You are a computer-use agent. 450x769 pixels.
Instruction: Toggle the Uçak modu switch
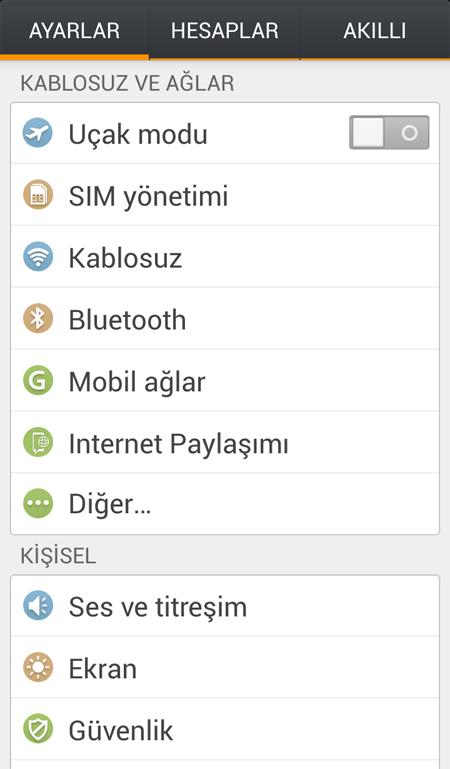[389, 132]
